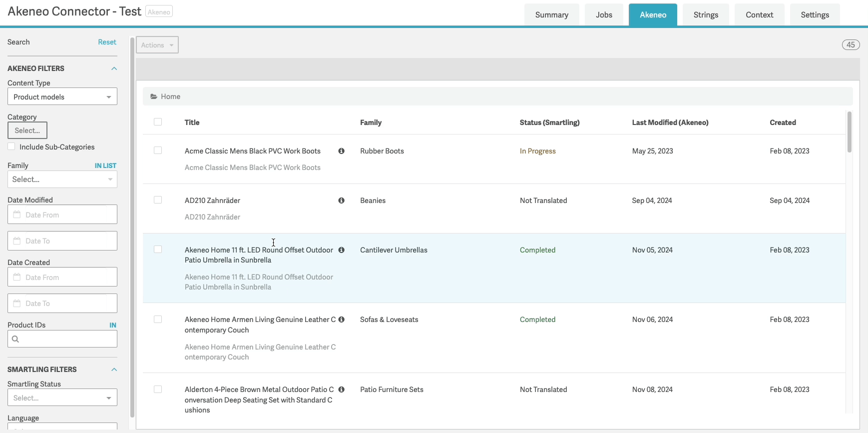This screenshot has width=868, height=433.
Task: Click the Beanies family cell
Action: [x=373, y=200]
